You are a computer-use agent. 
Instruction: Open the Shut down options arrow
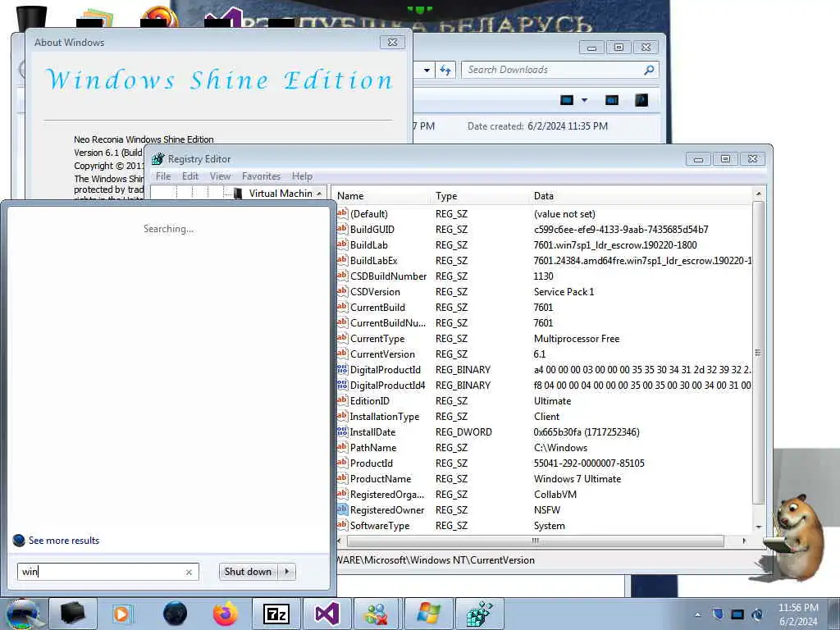pos(287,572)
